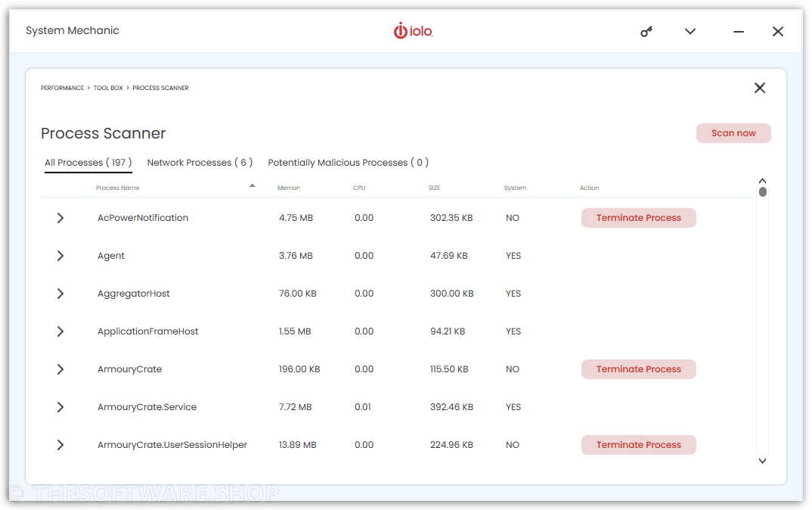Terminate the AcPowerNotification process
This screenshot has width=812, height=510.
639,218
